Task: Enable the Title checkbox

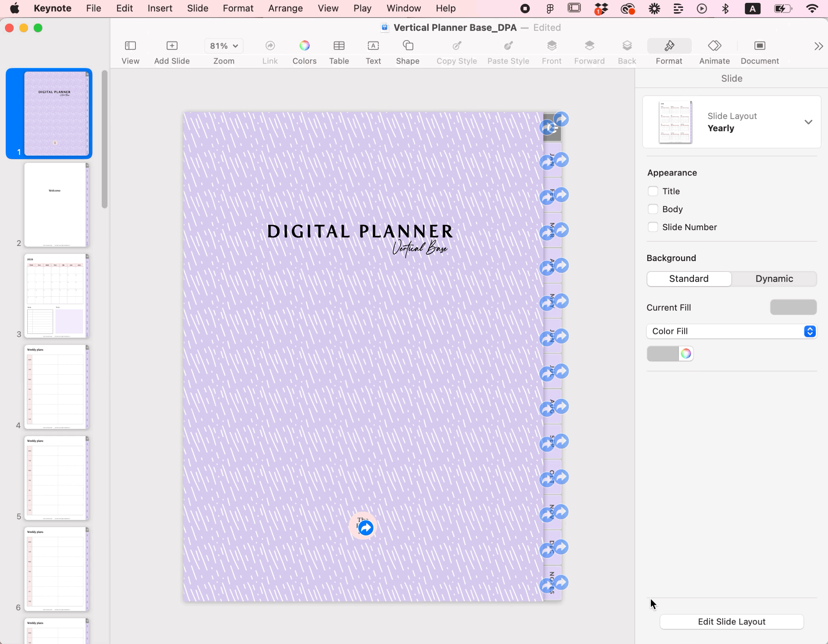Action: [653, 191]
